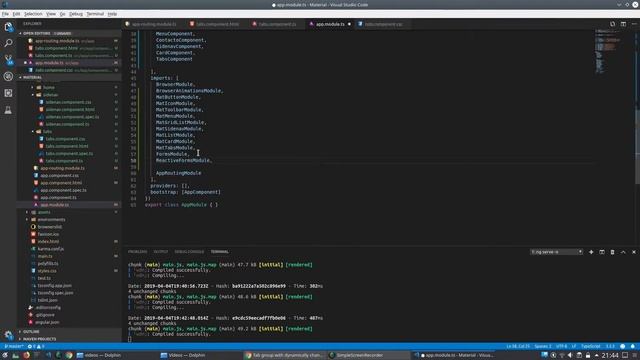Open styles.css in explorer
Image resolution: width=640 pixels, height=360 pixels.
[47, 271]
